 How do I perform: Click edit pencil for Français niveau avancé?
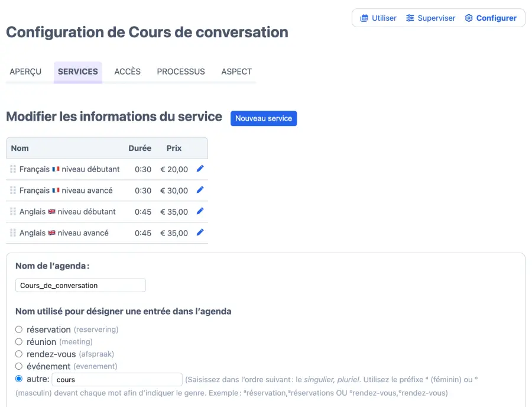coord(200,190)
